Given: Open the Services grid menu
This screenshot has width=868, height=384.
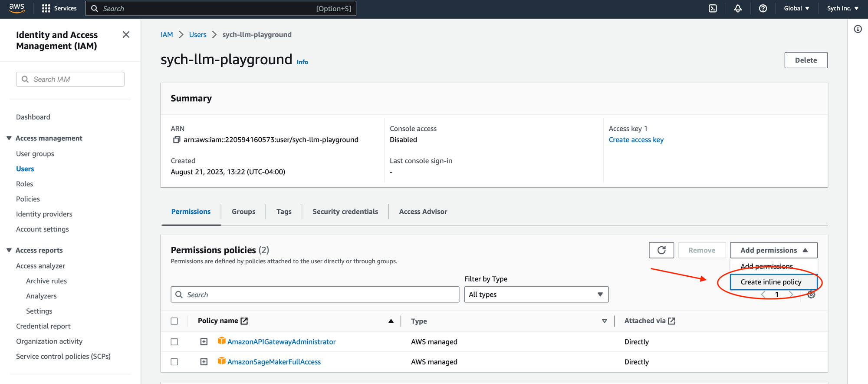Looking at the screenshot, I should point(59,8).
